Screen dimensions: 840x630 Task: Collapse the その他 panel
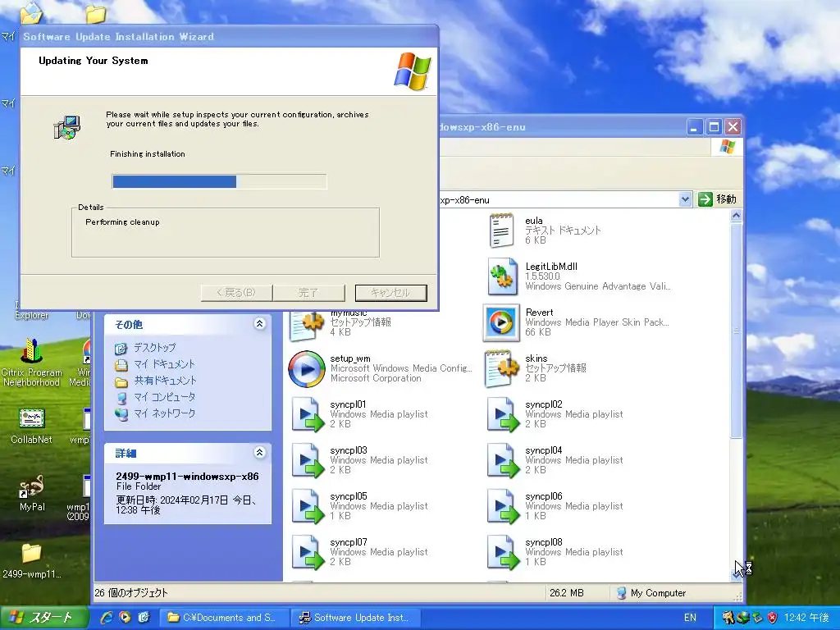[260, 323]
